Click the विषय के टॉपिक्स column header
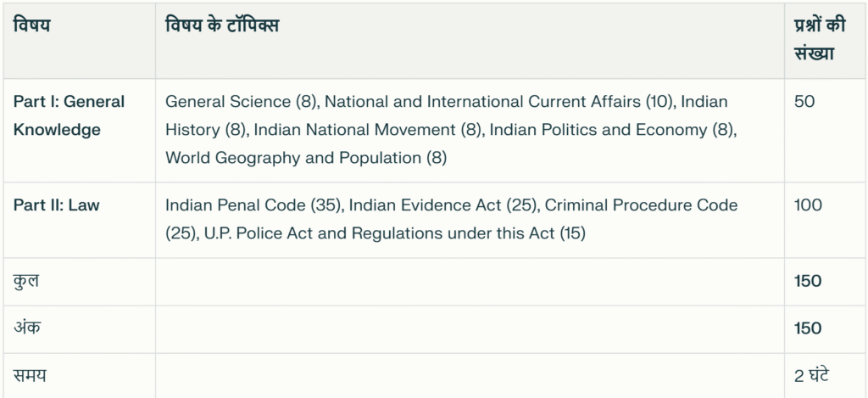This screenshot has height=398, width=868. (222, 25)
